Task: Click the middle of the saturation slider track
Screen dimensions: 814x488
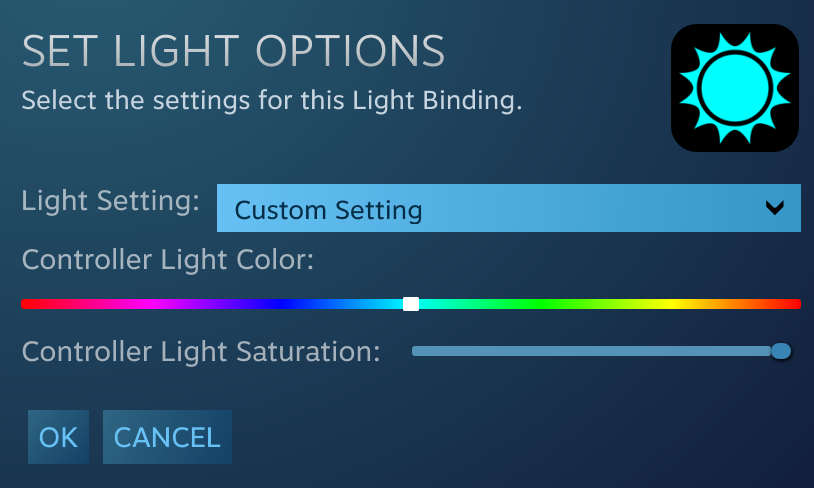Action: click(596, 351)
